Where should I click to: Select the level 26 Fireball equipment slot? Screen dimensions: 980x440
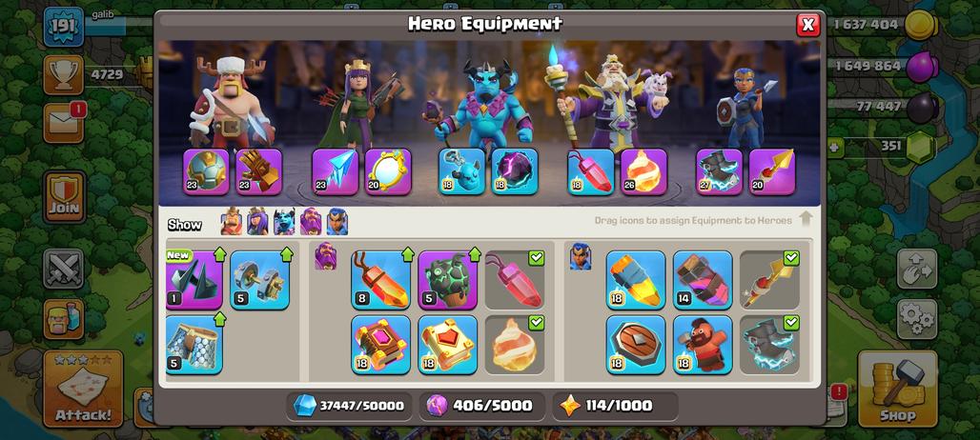[x=643, y=171]
